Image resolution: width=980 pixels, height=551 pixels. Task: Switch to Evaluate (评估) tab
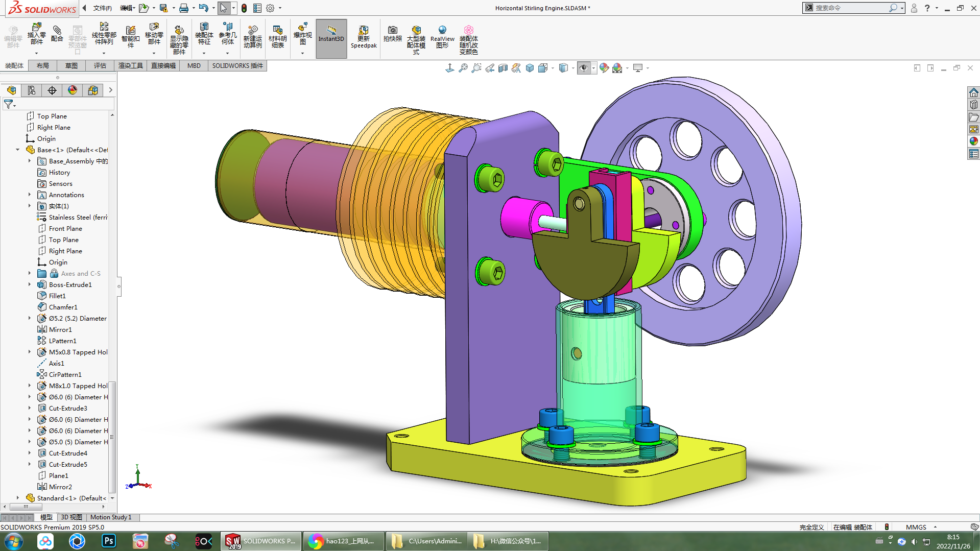click(100, 66)
